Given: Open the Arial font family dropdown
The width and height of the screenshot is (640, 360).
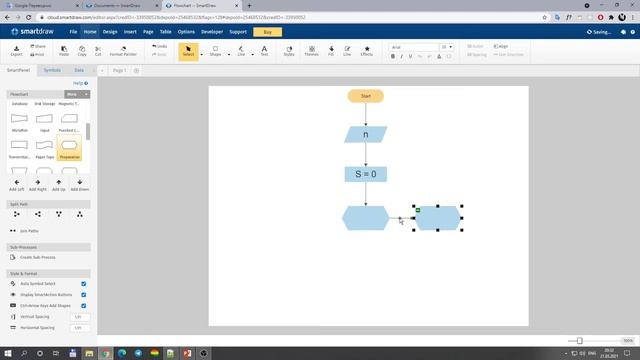Looking at the screenshot, I should click(x=413, y=47).
